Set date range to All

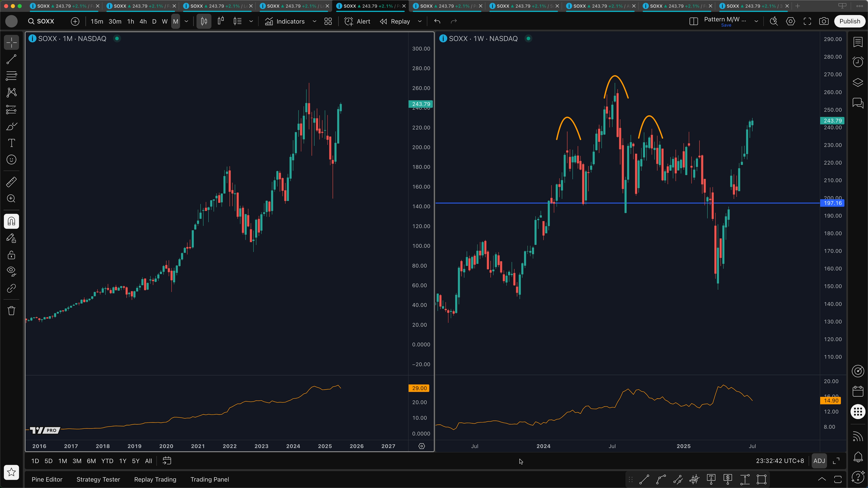pos(149,461)
